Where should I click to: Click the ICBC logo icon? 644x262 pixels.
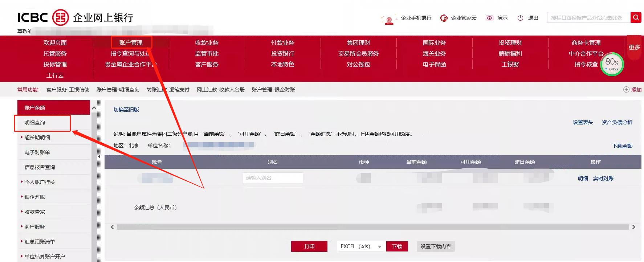tap(60, 17)
